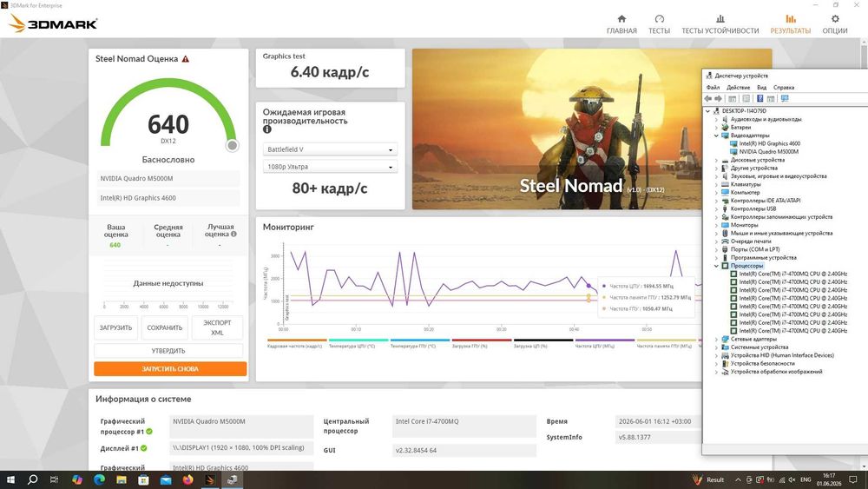Open the РЕЗУЛЬТАТЫ results tab
This screenshot has width=868, height=489.
coord(791,24)
